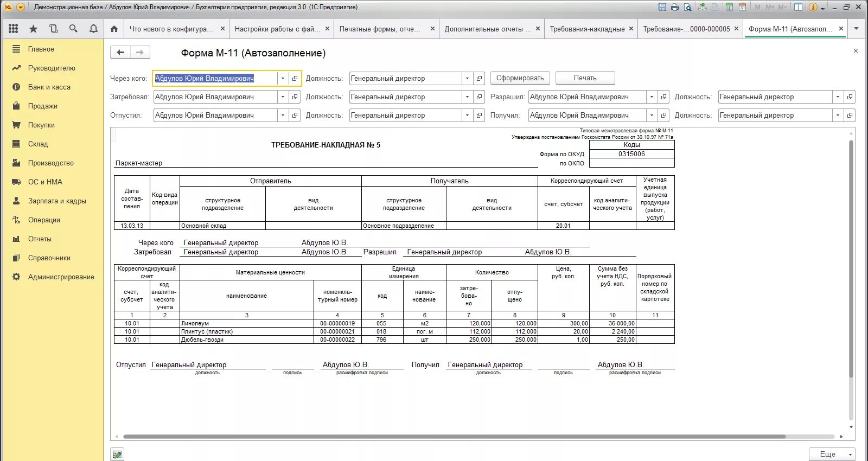Image resolution: width=868 pixels, height=461 pixels.
Task: Open the calendar icon showing 31
Action: point(743,7)
